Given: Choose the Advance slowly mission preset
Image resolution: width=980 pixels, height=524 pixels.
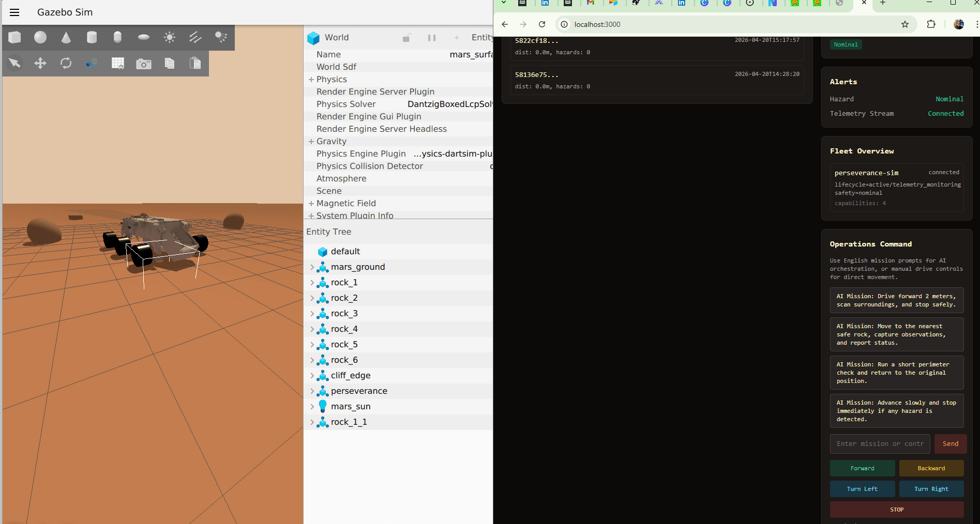Looking at the screenshot, I should 897,411.
